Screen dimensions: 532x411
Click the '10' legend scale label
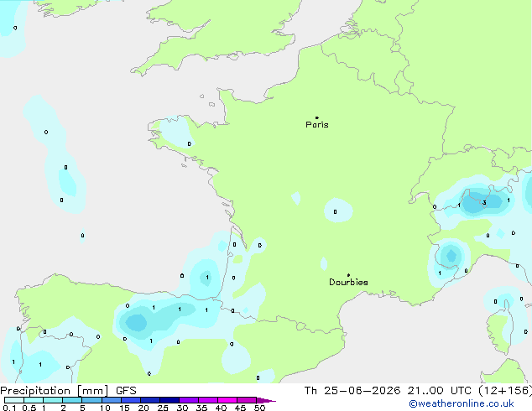coord(105,408)
